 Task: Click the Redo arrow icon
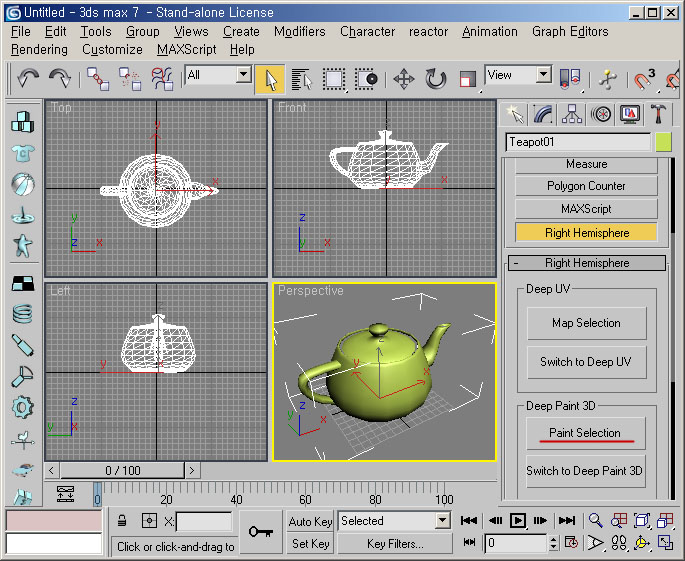coord(60,79)
